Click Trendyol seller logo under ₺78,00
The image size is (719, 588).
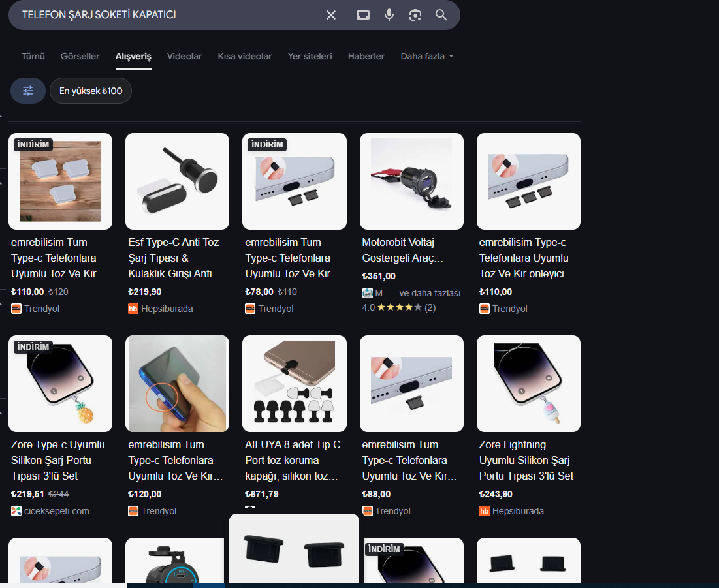[250, 309]
